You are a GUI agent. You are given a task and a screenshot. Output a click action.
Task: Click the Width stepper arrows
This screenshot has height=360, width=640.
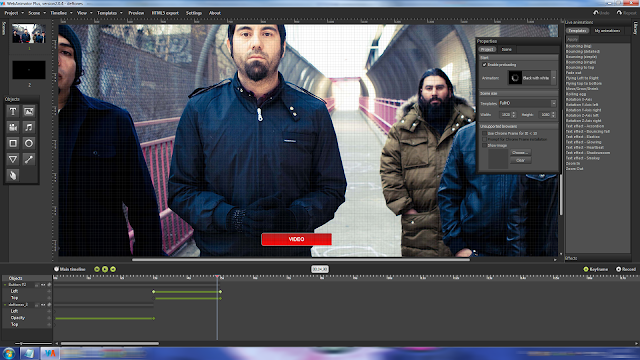coord(514,115)
